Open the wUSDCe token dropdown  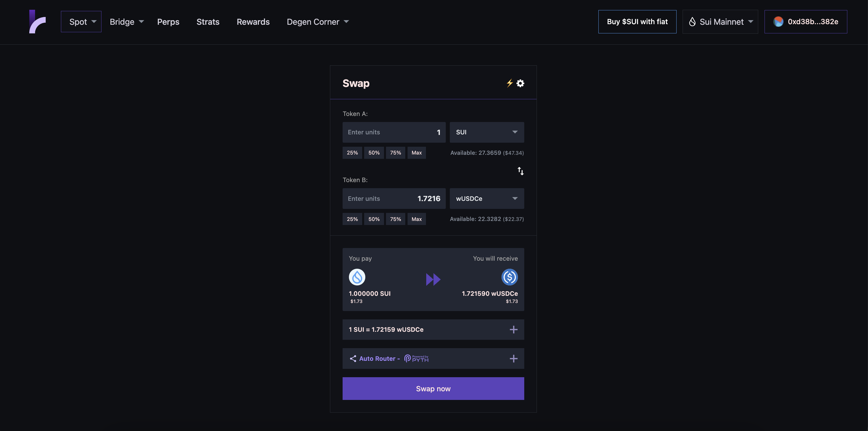click(x=487, y=199)
